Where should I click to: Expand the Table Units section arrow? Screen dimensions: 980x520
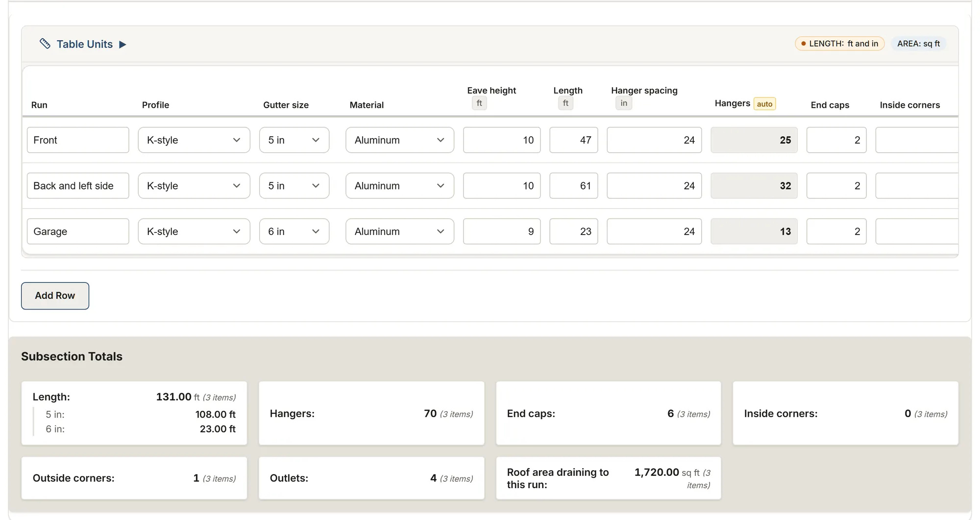[122, 45]
